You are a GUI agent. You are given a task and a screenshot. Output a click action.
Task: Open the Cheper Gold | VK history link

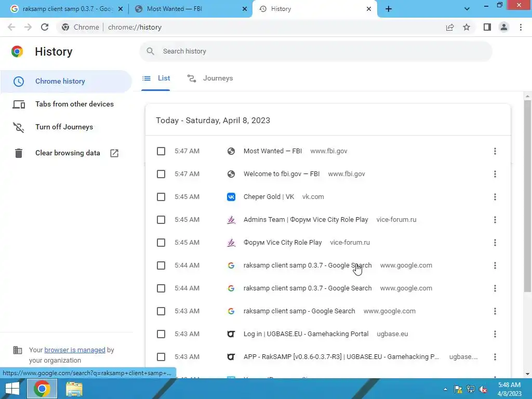click(269, 197)
